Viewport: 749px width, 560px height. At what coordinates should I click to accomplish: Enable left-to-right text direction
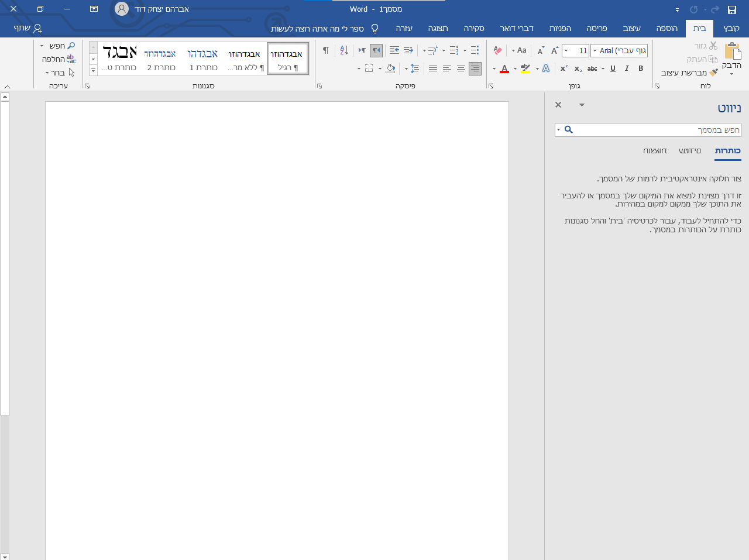(x=362, y=50)
